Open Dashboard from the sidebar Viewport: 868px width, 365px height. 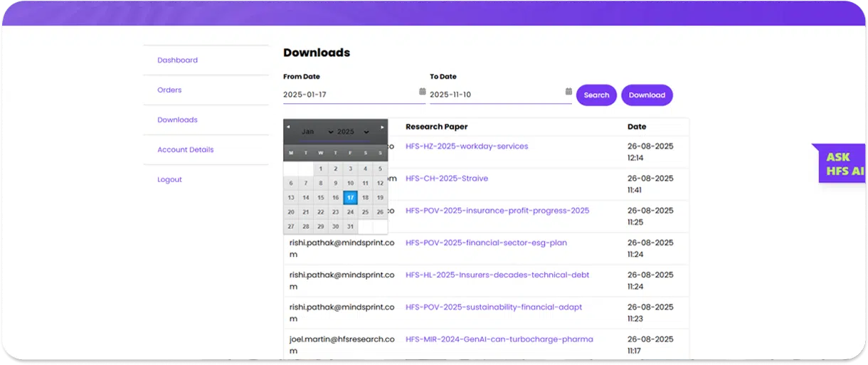pyautogui.click(x=177, y=60)
